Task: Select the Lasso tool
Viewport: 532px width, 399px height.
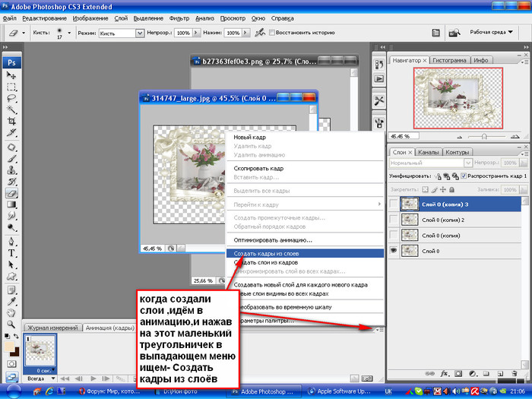Action: click(x=11, y=98)
